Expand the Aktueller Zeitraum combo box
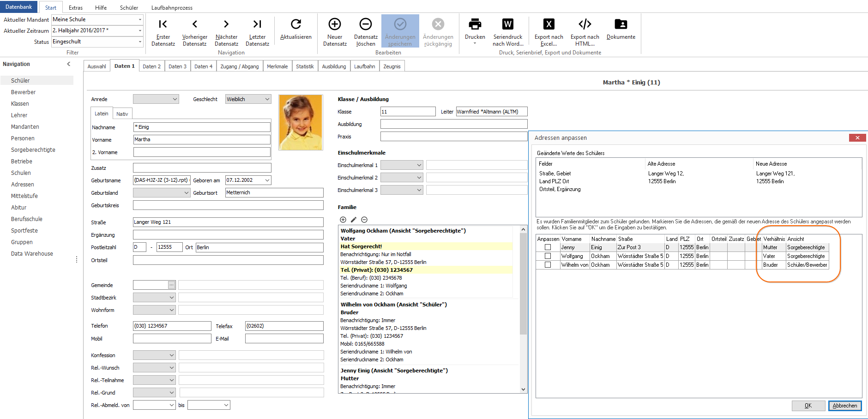868x419 pixels. (x=97, y=30)
